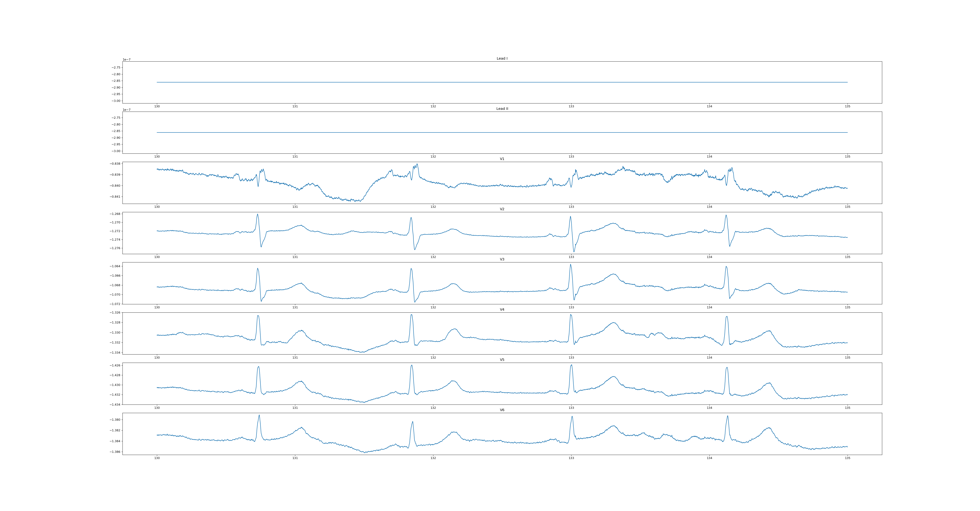
Task: Click the −1.276 y-axis tick of V2
Action: 115,248
